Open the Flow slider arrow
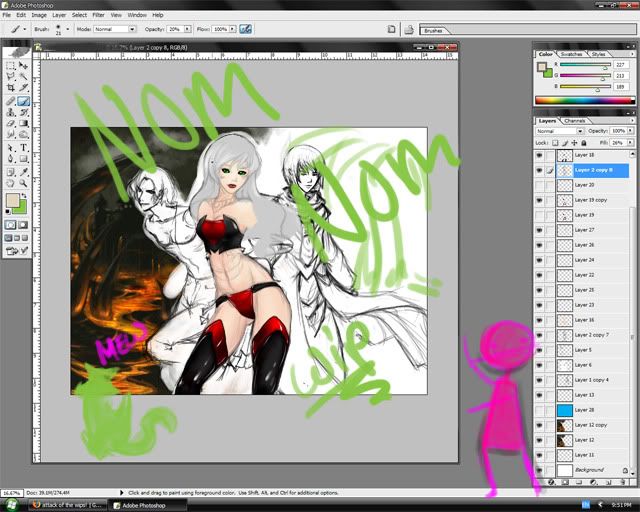 pos(232,29)
